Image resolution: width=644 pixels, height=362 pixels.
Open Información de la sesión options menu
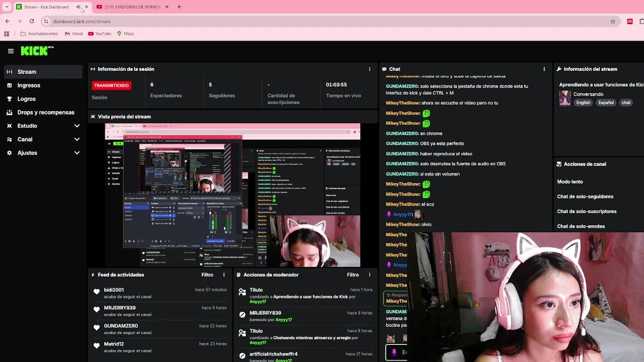(369, 69)
